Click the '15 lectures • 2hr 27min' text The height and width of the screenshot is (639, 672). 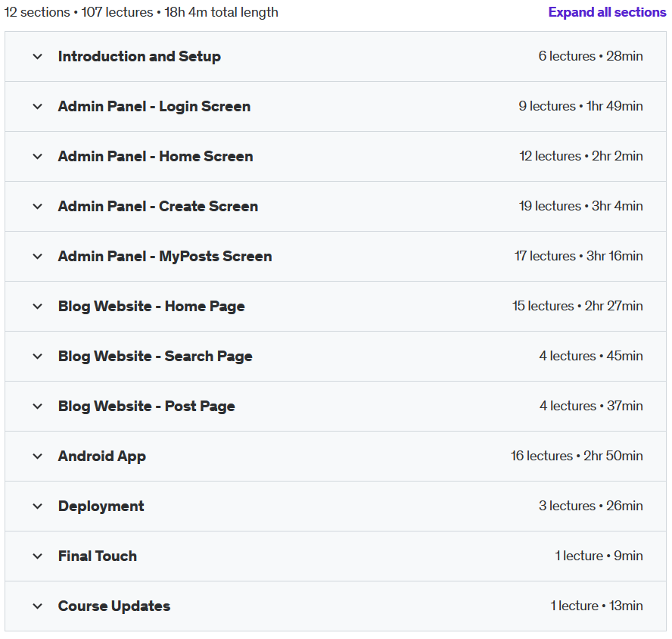(577, 306)
